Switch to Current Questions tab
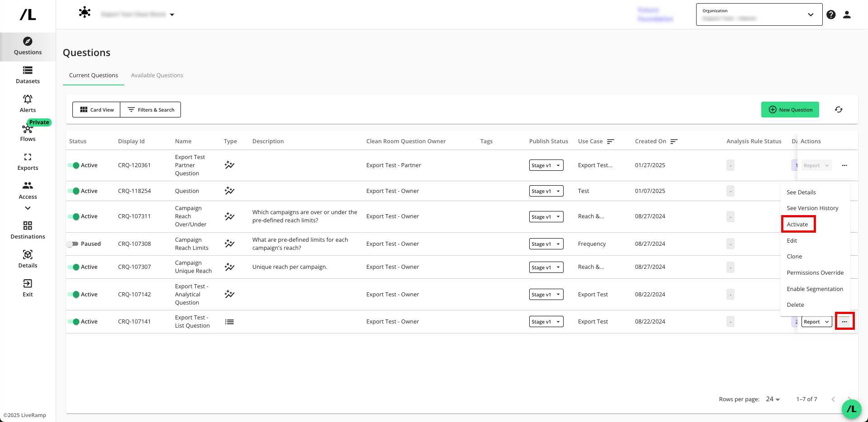Image resolution: width=868 pixels, height=422 pixels. point(94,75)
